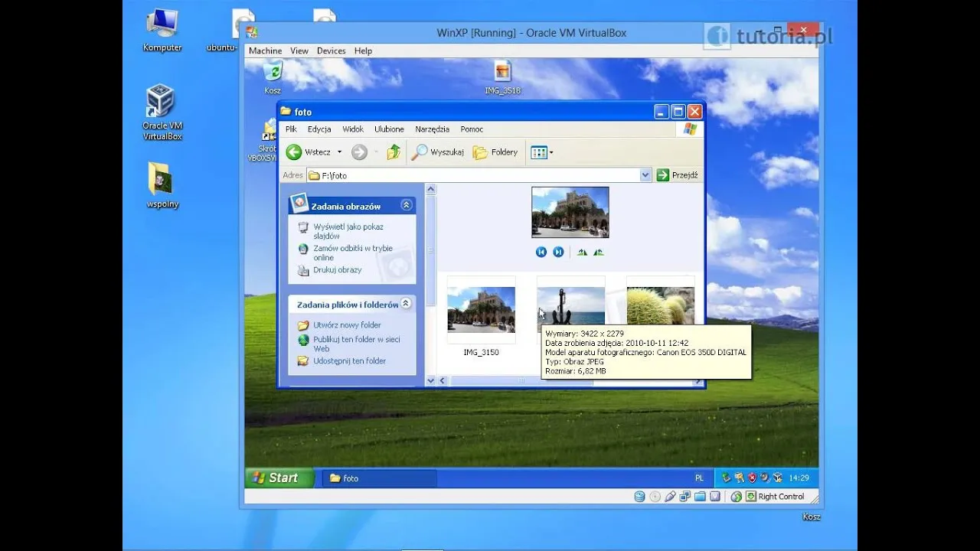
Task: Click the XP tray clock 14:29
Action: coord(799,478)
